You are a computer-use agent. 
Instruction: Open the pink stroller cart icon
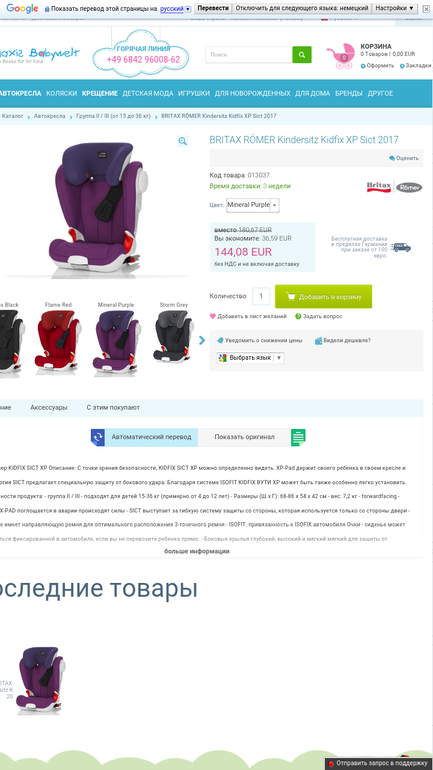[341, 56]
